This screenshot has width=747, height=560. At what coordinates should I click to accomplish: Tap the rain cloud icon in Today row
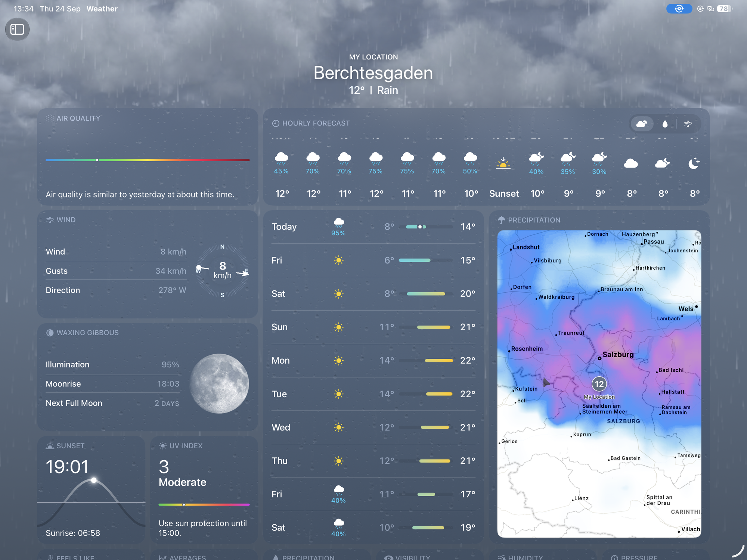[x=338, y=223]
